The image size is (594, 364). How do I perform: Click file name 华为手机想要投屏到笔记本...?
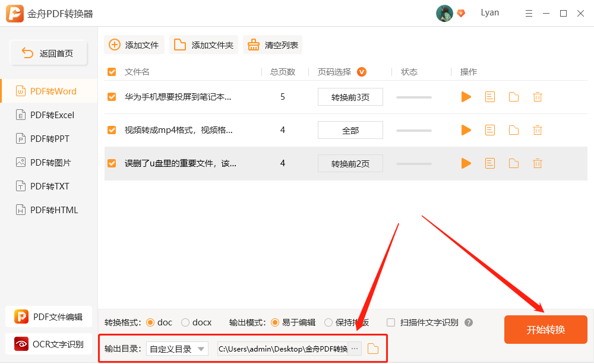(178, 97)
